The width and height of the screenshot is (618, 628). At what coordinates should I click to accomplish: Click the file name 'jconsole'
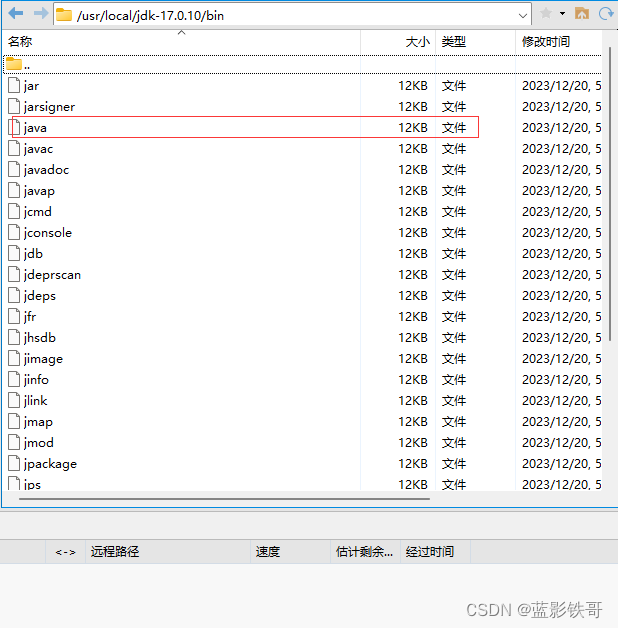click(48, 233)
